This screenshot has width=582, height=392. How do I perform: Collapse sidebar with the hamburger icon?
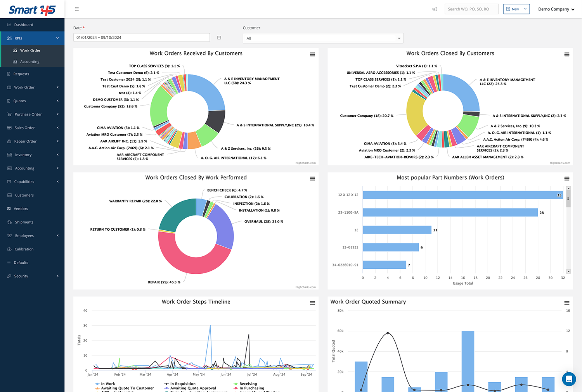[77, 9]
